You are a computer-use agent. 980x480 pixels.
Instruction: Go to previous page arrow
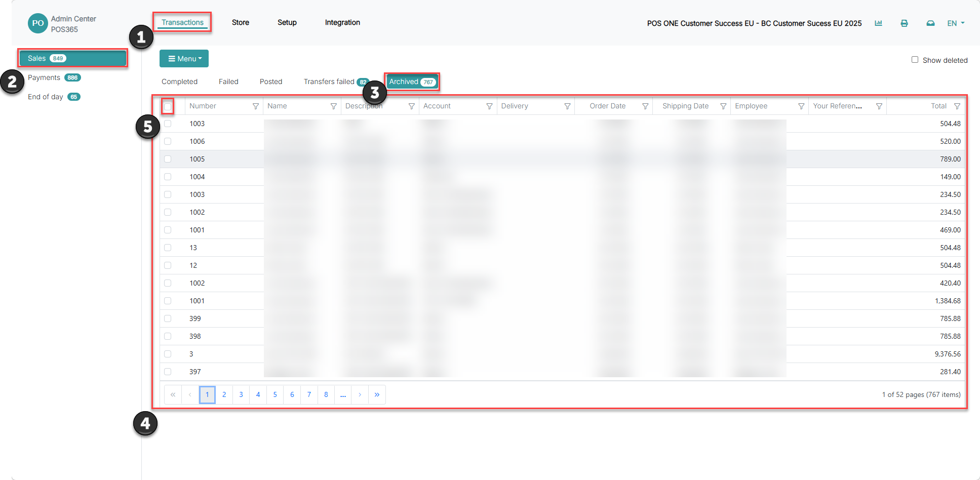point(190,395)
